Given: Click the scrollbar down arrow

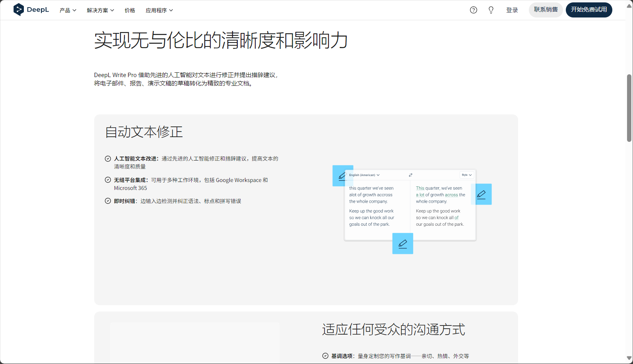Looking at the screenshot, I should click(x=629, y=358).
